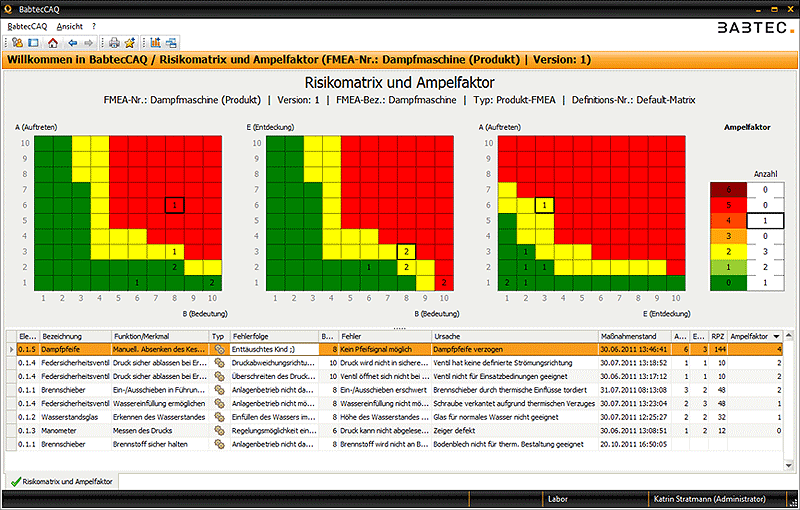The height and width of the screenshot is (510, 800).
Task: Click the horizontal splitter dots above the table
Action: click(399, 328)
